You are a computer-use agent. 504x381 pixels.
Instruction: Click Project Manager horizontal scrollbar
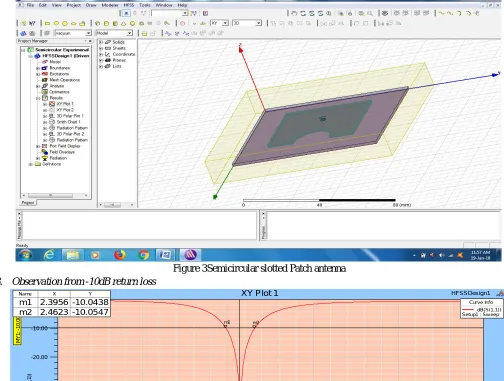pyautogui.click(x=55, y=195)
